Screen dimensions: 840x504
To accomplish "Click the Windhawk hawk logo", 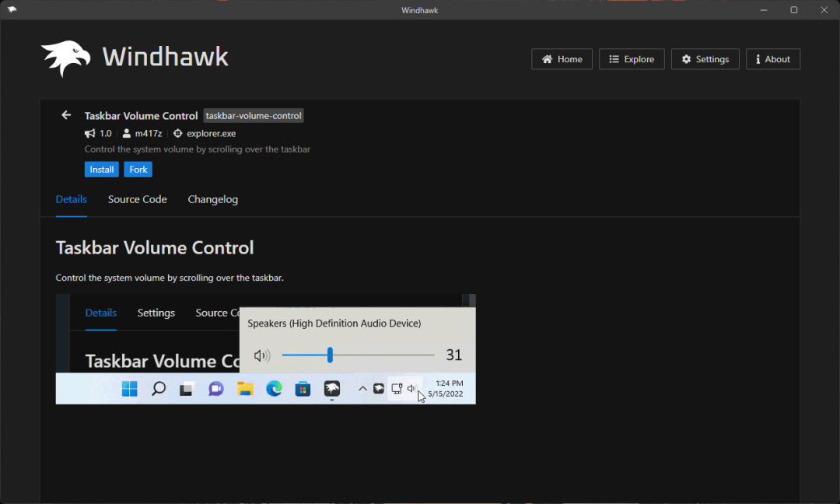I will [65, 58].
